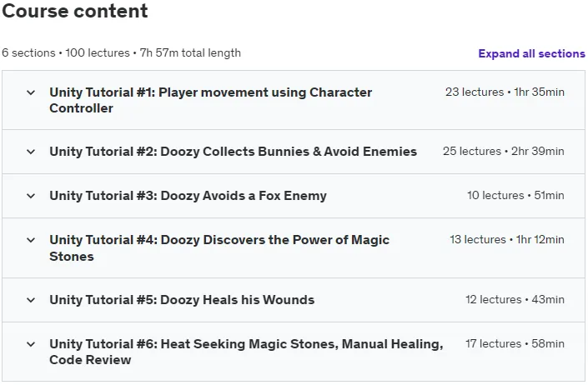Open Player movement using Character Controller section
Viewport: 588px width, 385px height.
pos(210,100)
